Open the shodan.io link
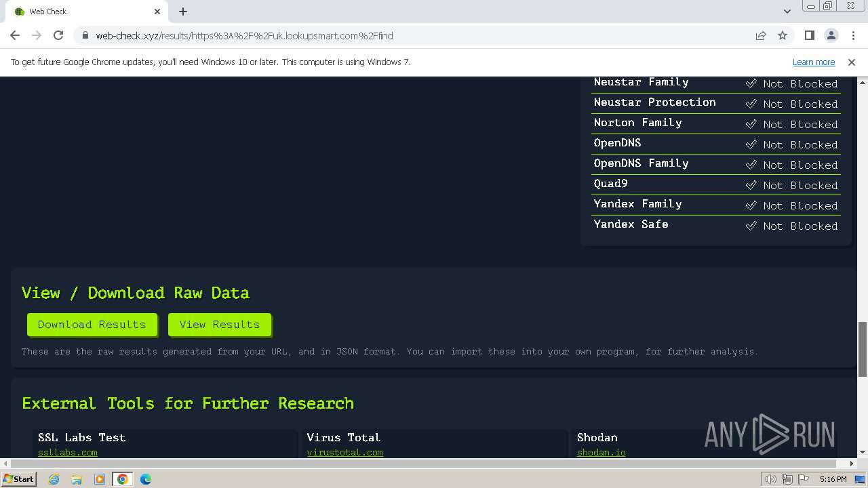This screenshot has height=488, width=868. tap(601, 452)
